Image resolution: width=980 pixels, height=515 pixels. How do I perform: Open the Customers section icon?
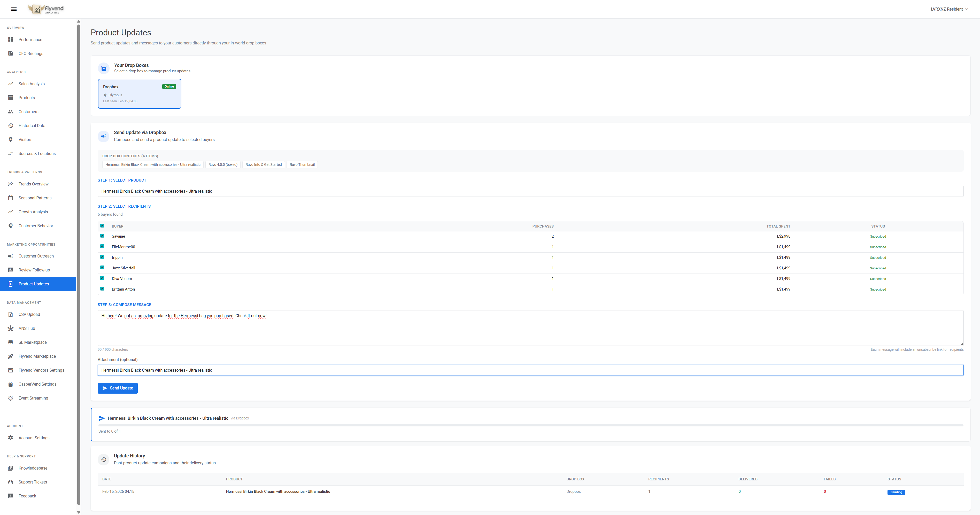click(x=10, y=111)
